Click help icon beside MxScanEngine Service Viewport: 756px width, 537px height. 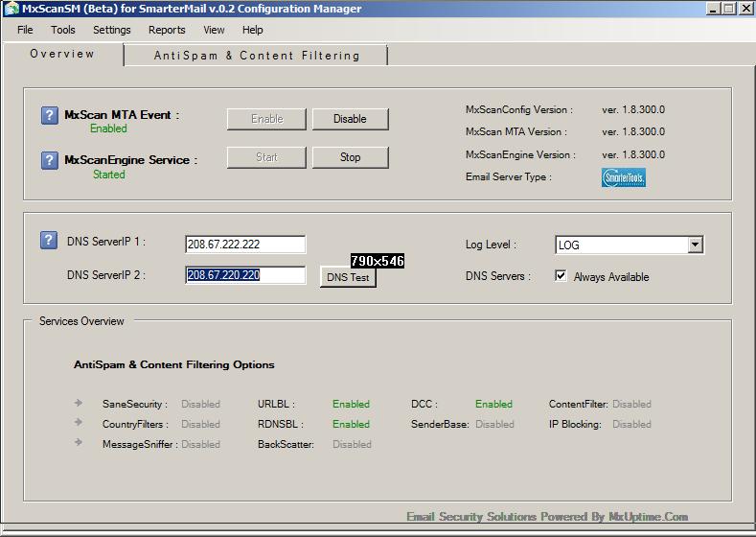coord(49,160)
